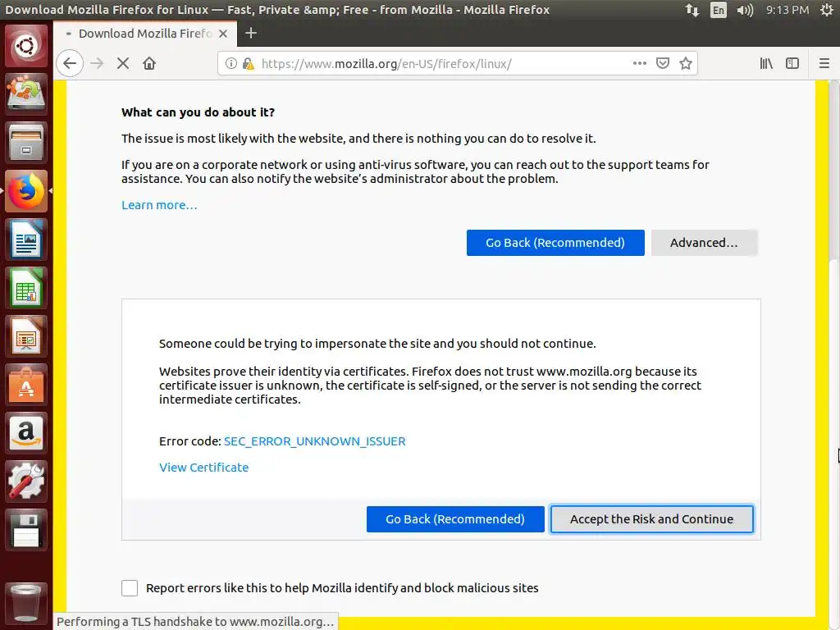Click the insecure lock warning icon

[x=248, y=64]
